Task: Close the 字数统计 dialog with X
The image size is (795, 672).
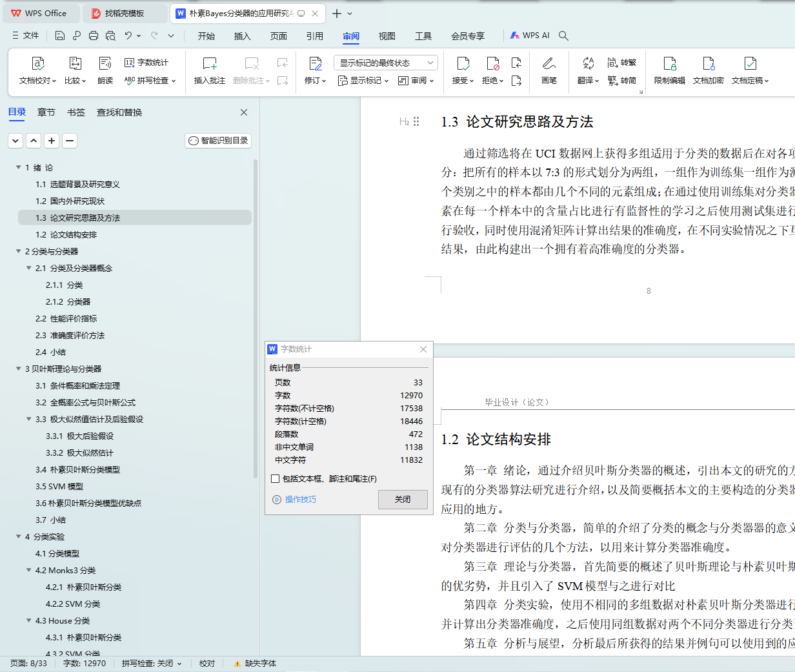Action: pyautogui.click(x=423, y=349)
